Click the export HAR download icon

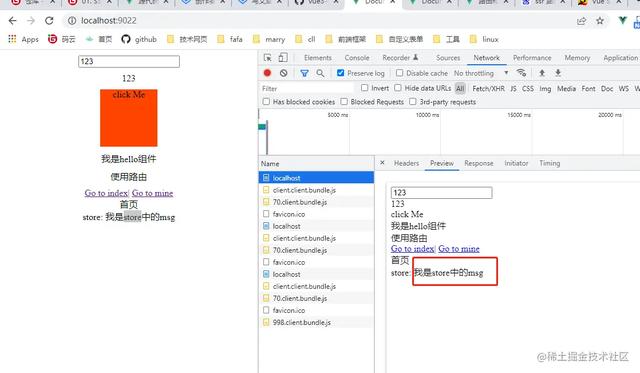[558, 73]
